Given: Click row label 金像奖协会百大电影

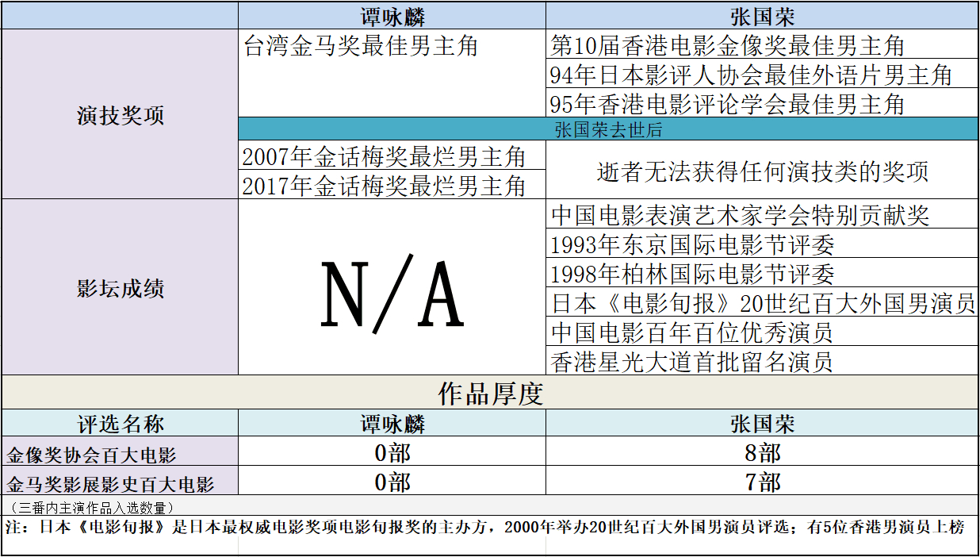Looking at the screenshot, I should (121, 451).
